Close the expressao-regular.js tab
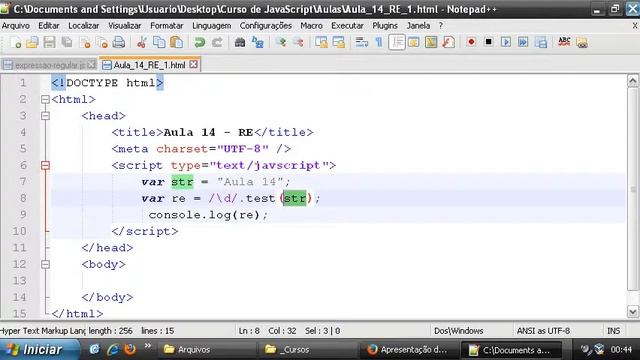This screenshot has width=640, height=360. (x=91, y=64)
